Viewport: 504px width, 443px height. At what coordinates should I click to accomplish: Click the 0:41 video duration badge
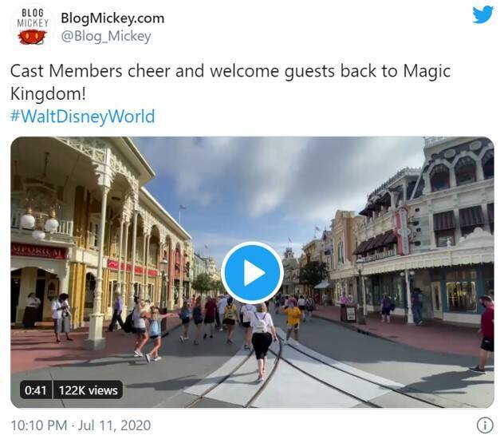point(36,390)
